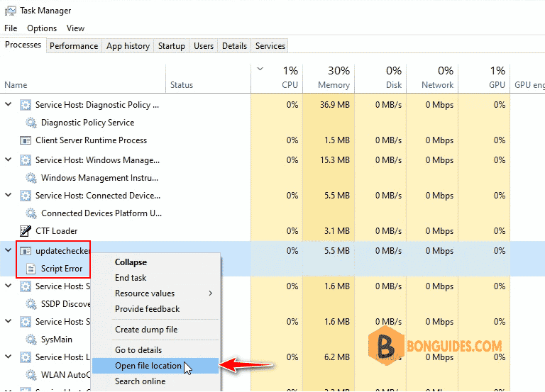This screenshot has width=545, height=392.
Task: Click the Service Host: Windows Manage... icon
Action: tap(26, 160)
